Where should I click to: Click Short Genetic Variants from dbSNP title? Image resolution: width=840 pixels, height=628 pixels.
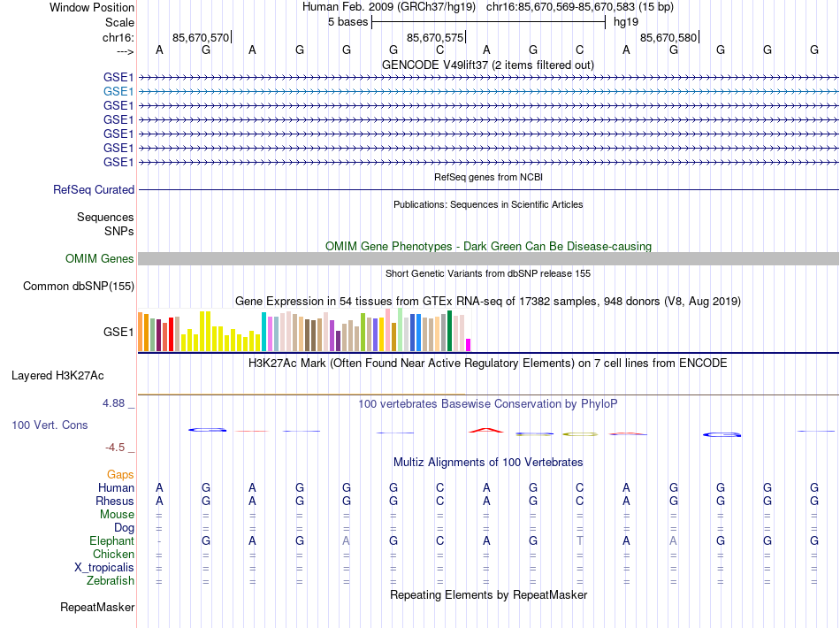tap(488, 274)
